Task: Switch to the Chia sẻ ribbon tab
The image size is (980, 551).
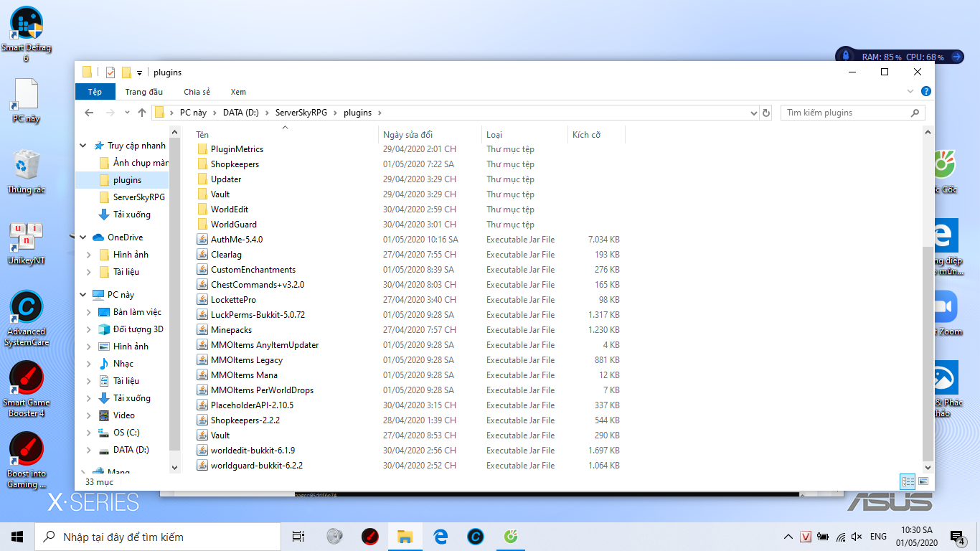Action: pyautogui.click(x=197, y=92)
